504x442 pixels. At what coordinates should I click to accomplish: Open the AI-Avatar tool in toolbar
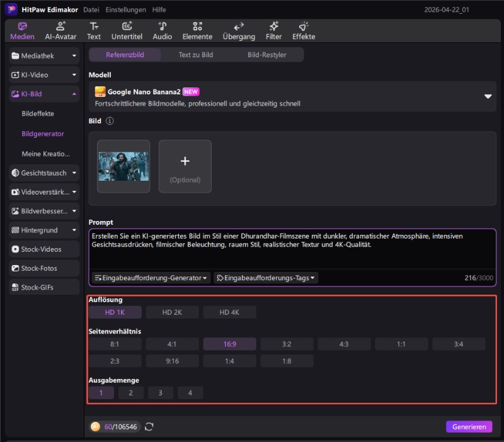tap(60, 31)
